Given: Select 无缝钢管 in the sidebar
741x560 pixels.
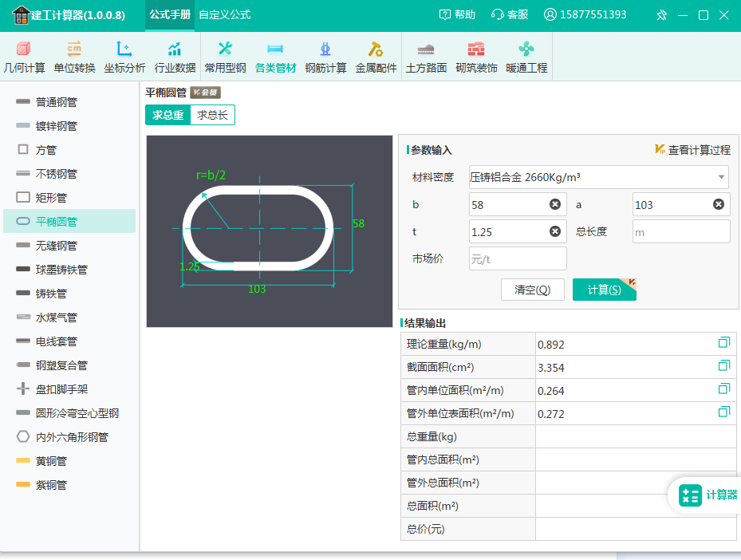Looking at the screenshot, I should 69,246.
